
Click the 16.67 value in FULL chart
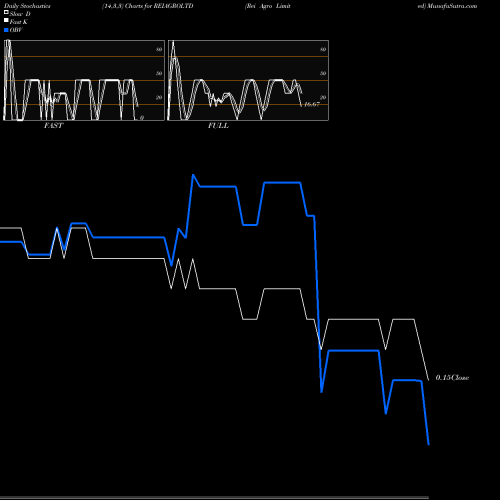pyautogui.click(x=312, y=104)
